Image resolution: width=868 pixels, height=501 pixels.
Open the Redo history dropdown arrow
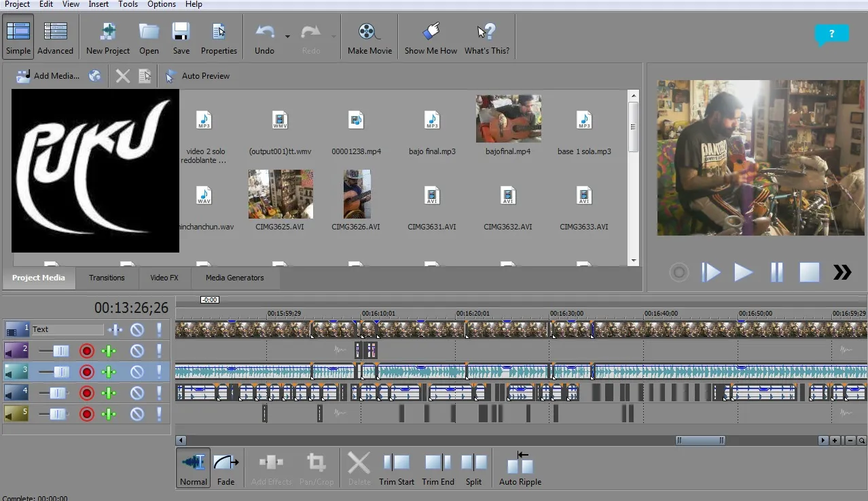[x=333, y=36]
